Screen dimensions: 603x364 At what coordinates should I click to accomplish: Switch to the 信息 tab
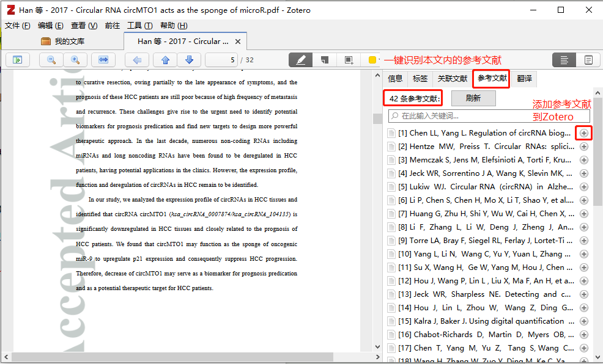pyautogui.click(x=395, y=79)
